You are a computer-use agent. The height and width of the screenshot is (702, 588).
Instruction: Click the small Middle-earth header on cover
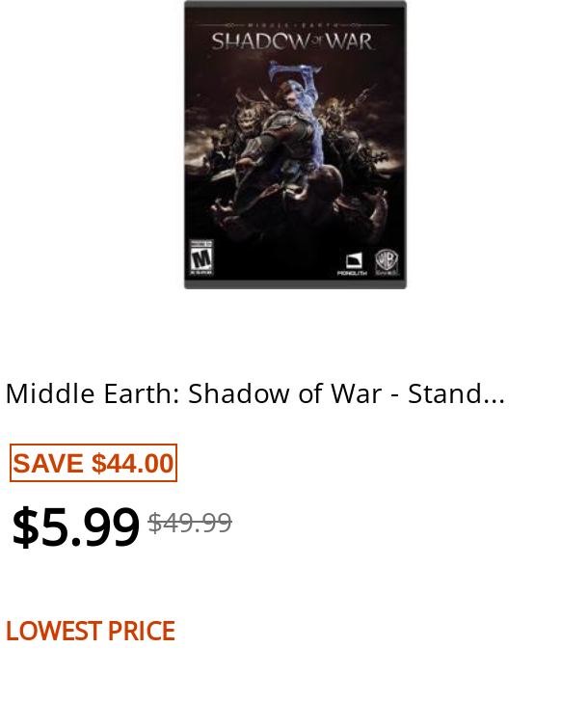(293, 25)
